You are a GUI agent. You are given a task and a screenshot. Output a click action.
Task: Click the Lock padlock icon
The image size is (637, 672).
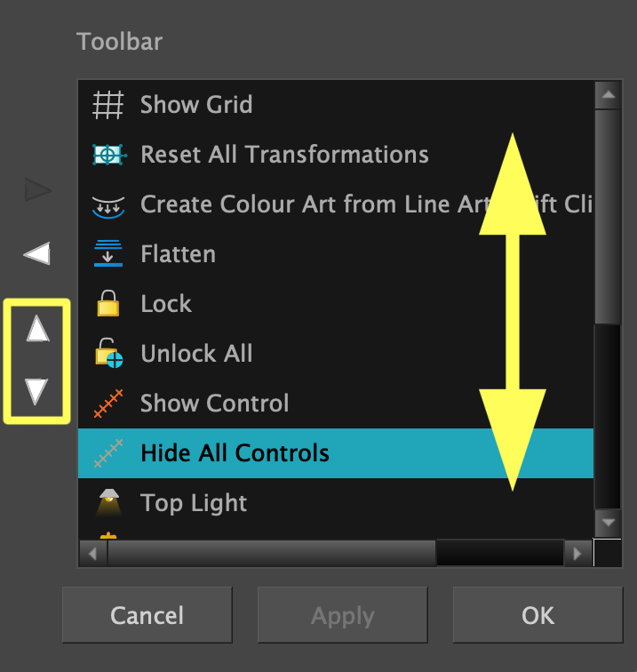(108, 304)
